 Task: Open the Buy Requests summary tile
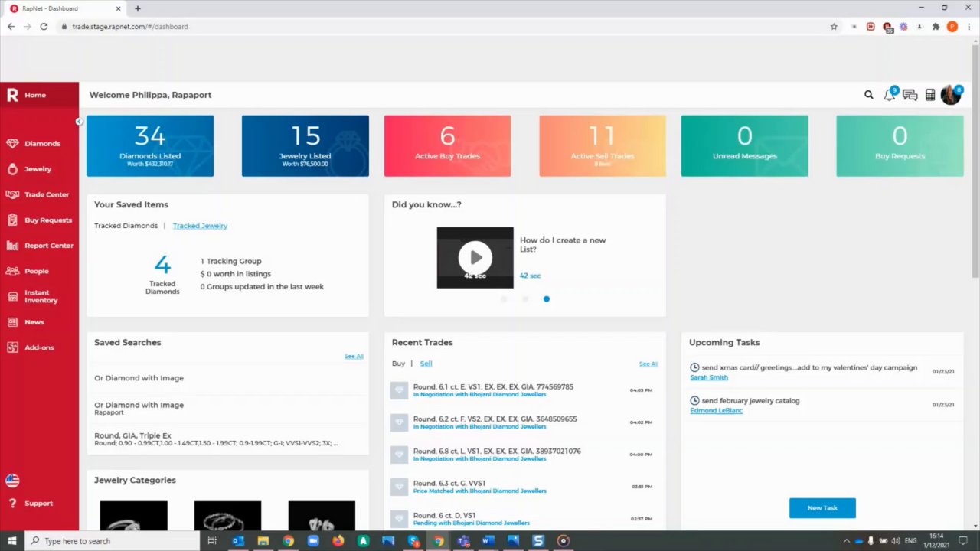(x=900, y=146)
